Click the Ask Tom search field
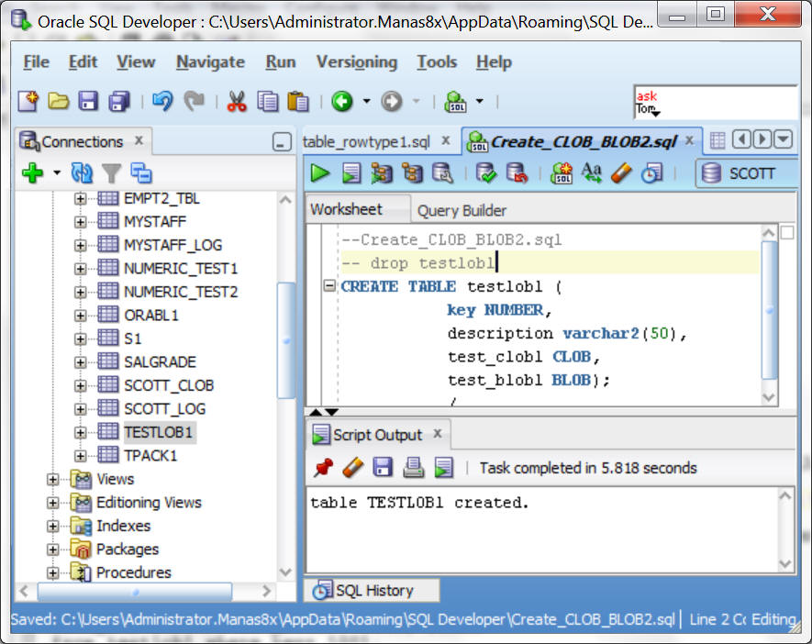The width and height of the screenshot is (812, 644). click(715, 103)
